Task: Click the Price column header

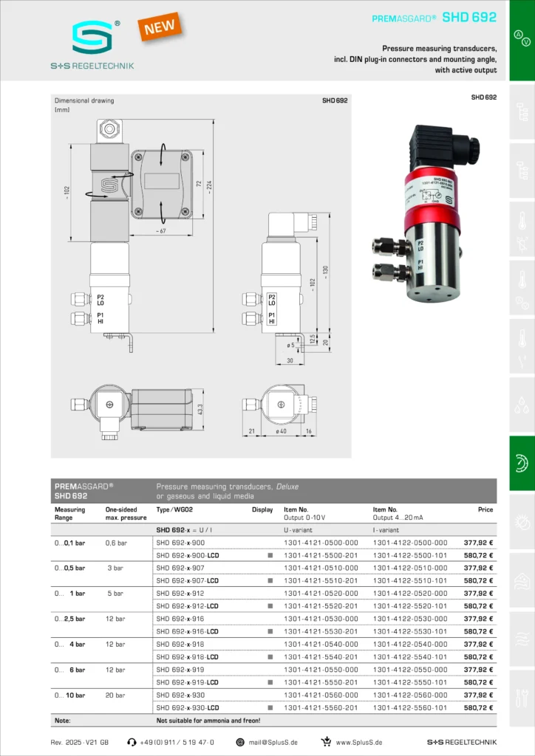Action: click(485, 509)
